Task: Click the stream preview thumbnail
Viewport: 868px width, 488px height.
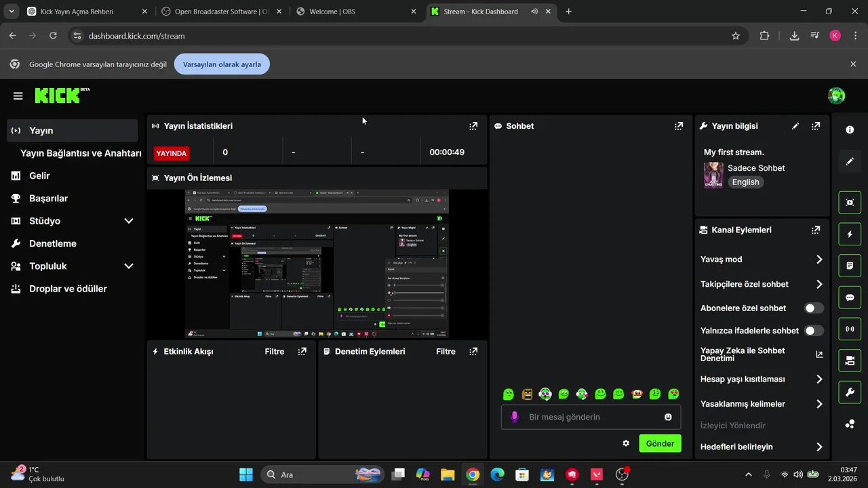Action: point(317,264)
